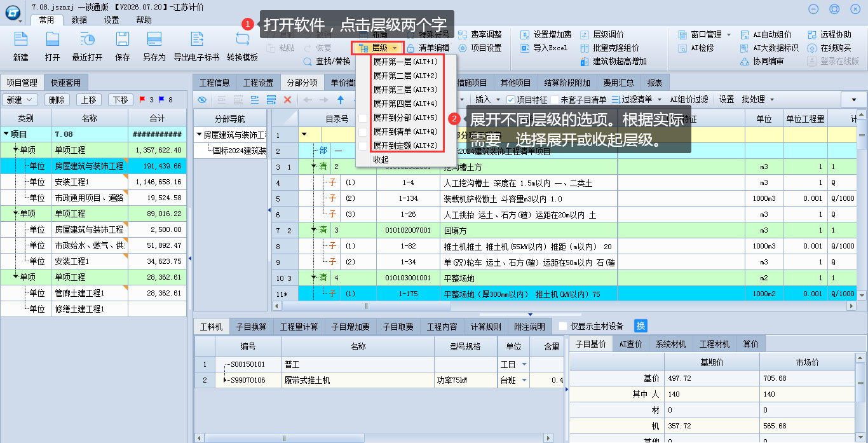Select 安装工程1 row with 1,146,658.16

[x=94, y=182]
